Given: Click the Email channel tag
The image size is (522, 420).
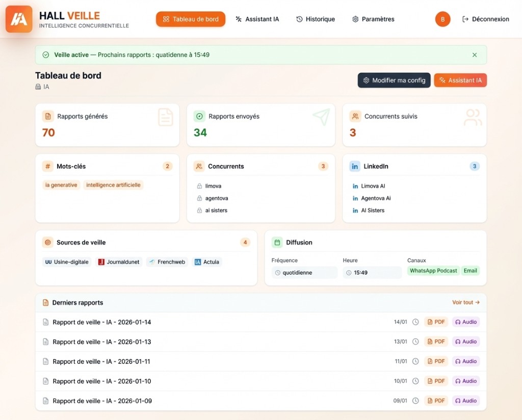Looking at the screenshot, I should 470,271.
